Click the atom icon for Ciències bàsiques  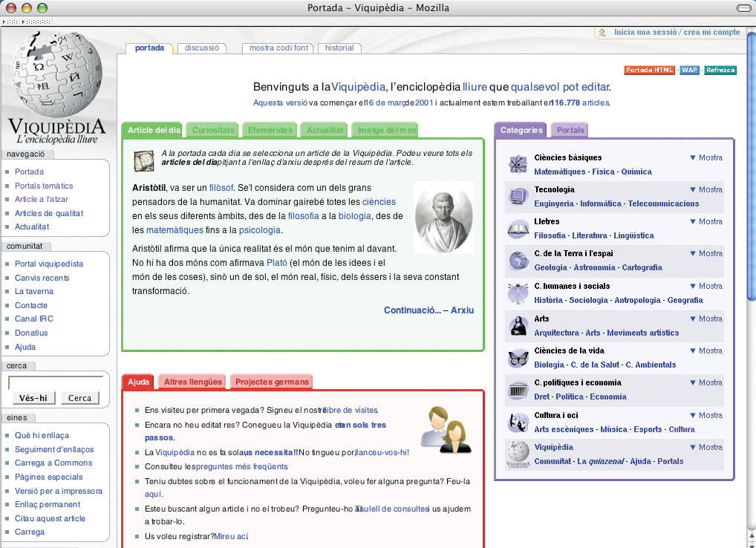(518, 164)
